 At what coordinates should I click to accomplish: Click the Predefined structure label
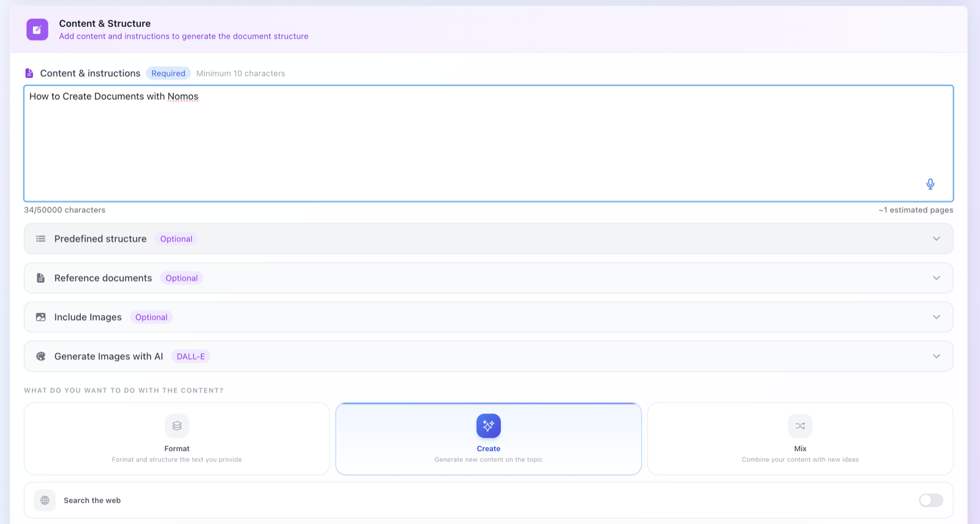pos(100,239)
